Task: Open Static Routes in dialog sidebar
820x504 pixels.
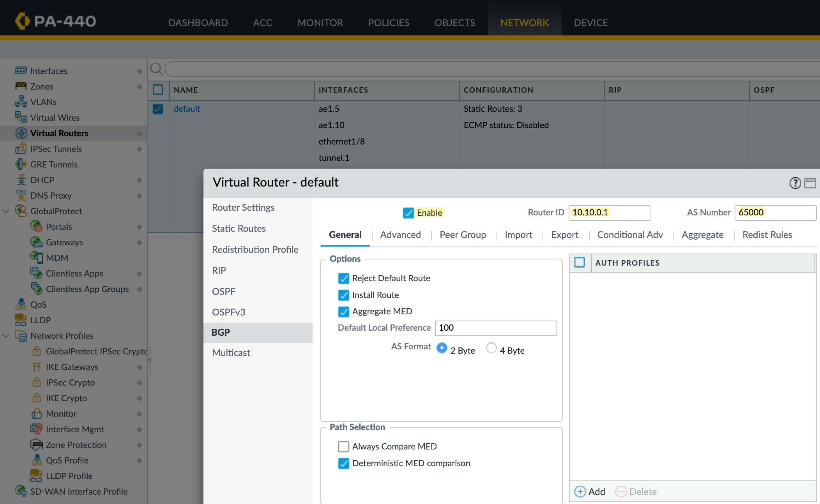Action: coord(239,229)
